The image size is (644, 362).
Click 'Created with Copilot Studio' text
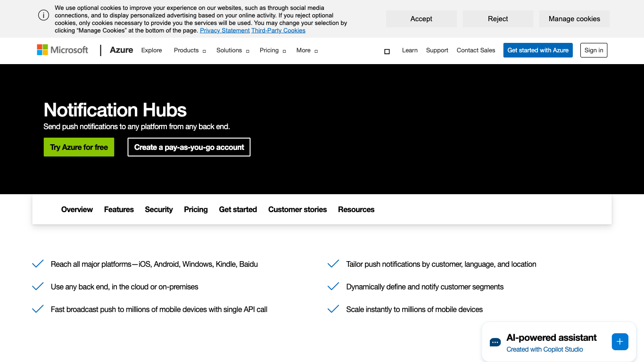[x=545, y=349]
